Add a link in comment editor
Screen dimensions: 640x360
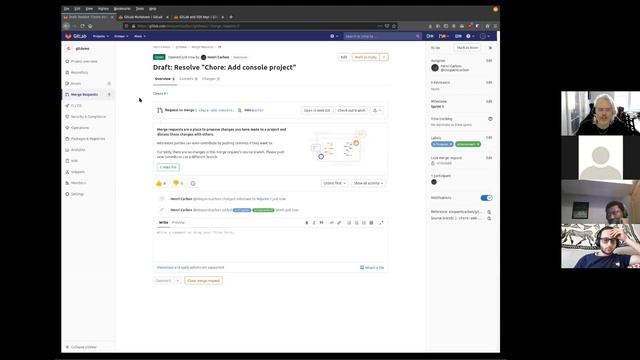coord(339,223)
